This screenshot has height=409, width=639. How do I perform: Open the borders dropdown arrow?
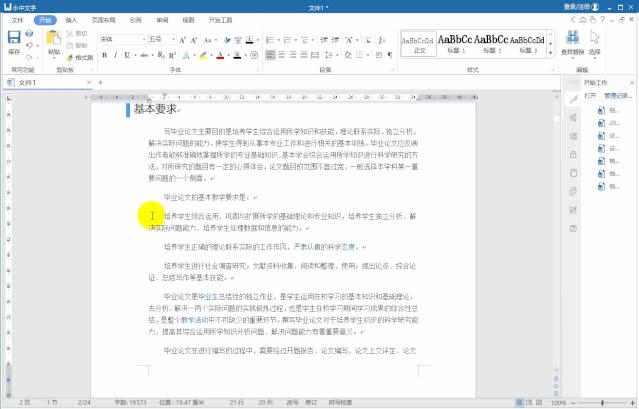368,55
